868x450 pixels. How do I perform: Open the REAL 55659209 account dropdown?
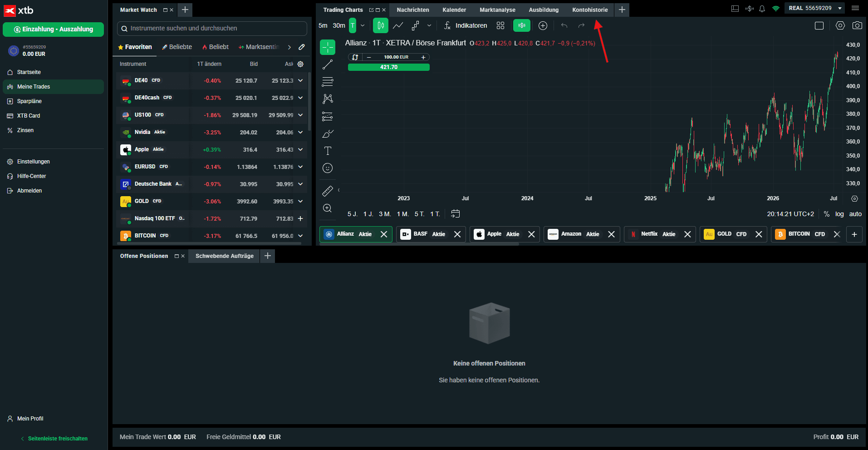814,8
